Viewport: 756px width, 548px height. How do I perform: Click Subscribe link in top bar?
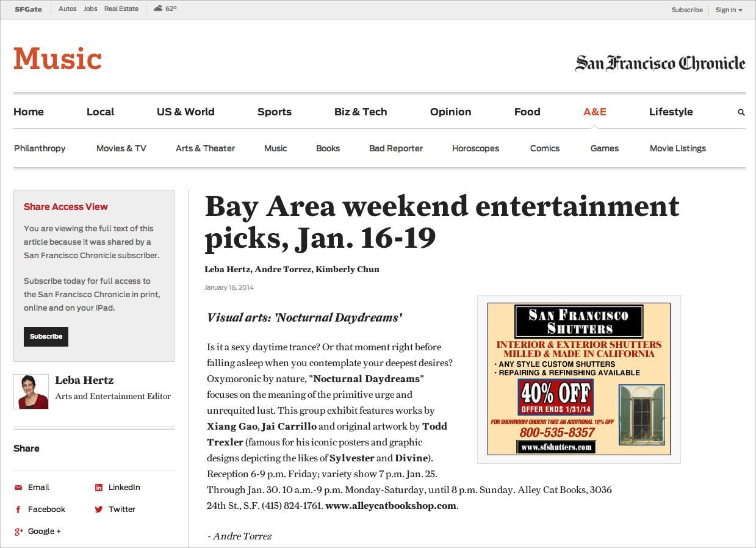[687, 10]
